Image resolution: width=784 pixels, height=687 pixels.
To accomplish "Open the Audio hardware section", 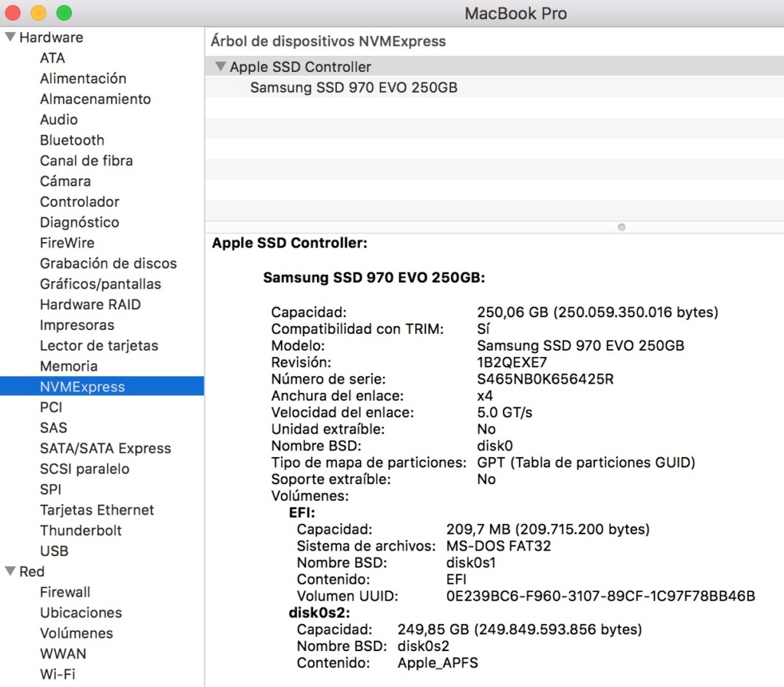I will pos(59,119).
